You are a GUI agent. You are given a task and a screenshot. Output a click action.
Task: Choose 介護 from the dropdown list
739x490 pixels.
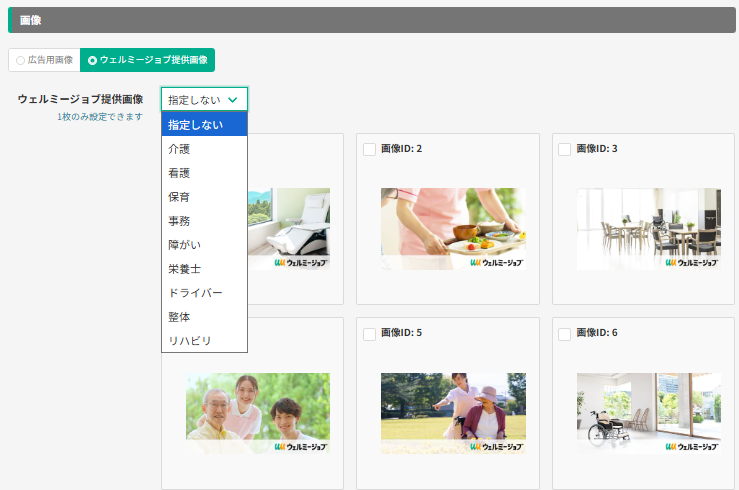(x=204, y=149)
